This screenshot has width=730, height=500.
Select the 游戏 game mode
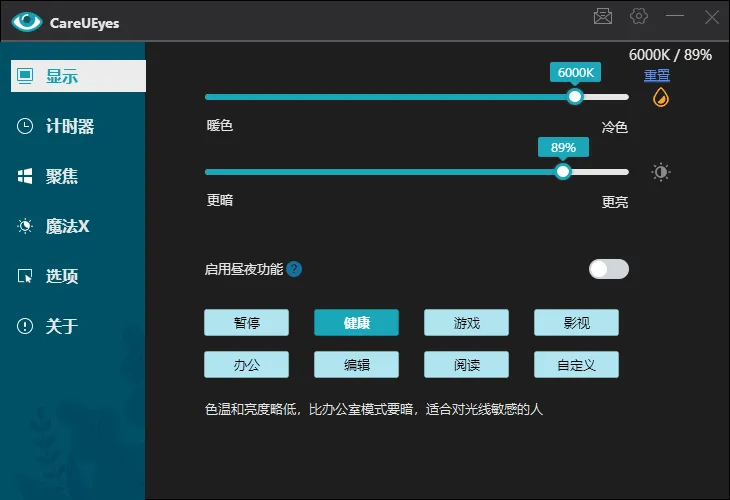pyautogui.click(x=466, y=323)
